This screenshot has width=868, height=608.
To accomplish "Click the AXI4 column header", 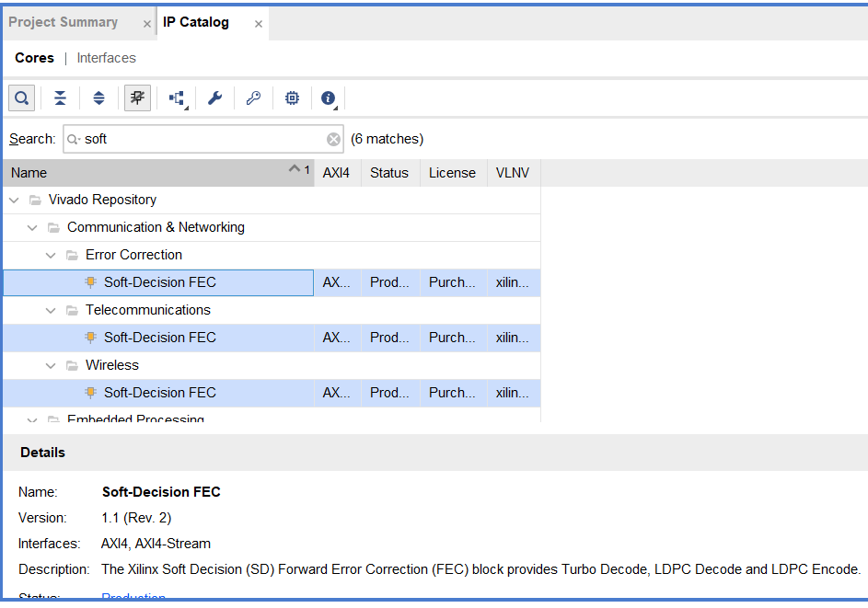I will coord(338,173).
